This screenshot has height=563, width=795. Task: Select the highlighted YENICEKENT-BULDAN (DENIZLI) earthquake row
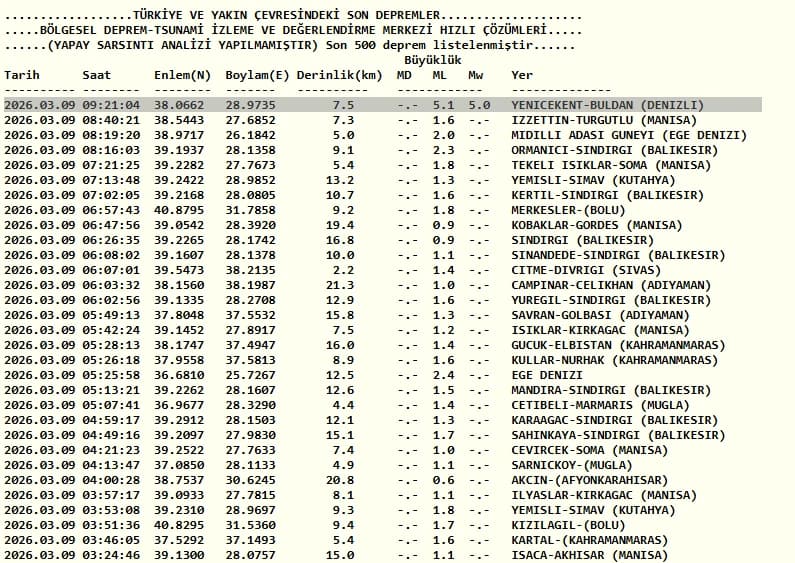[383, 105]
